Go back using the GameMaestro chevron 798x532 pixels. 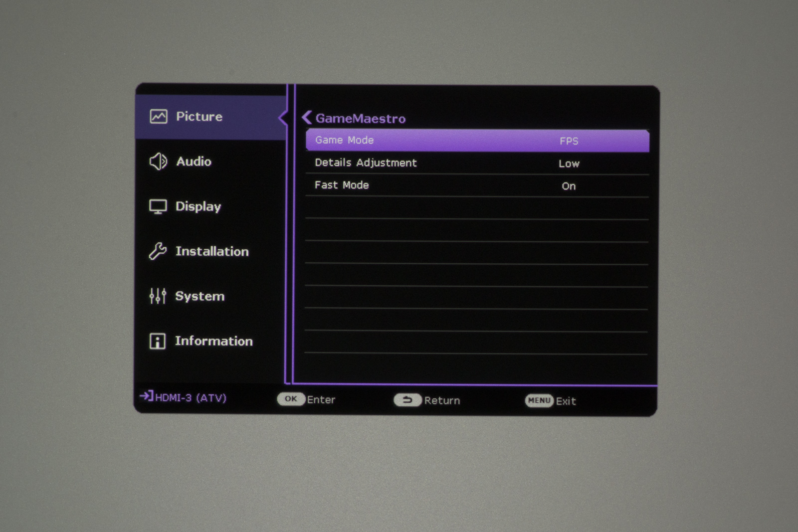(307, 118)
